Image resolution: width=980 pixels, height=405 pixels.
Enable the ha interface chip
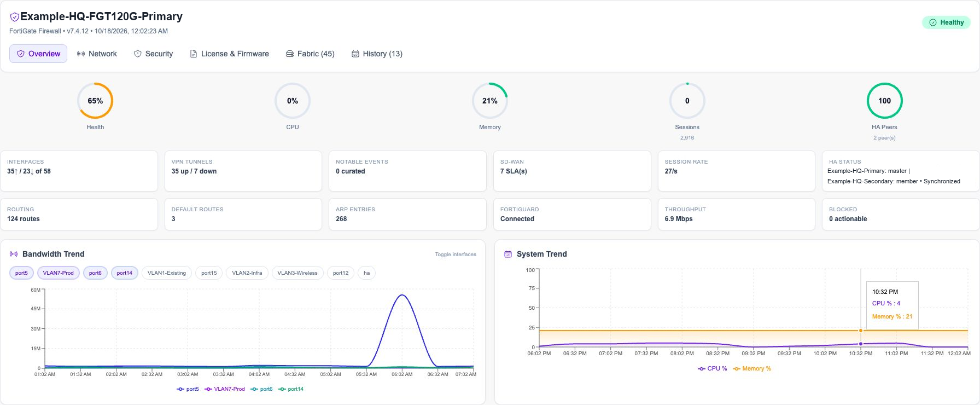pyautogui.click(x=367, y=273)
